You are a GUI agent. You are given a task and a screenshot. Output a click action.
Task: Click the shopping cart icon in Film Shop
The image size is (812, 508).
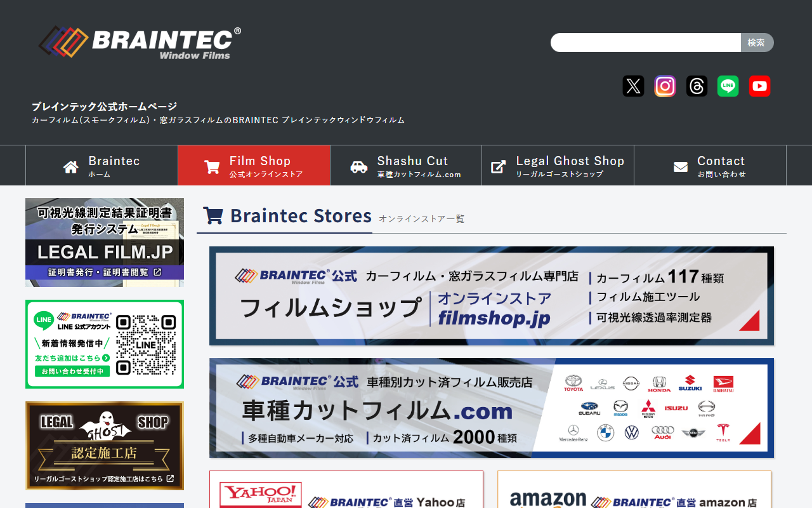212,167
